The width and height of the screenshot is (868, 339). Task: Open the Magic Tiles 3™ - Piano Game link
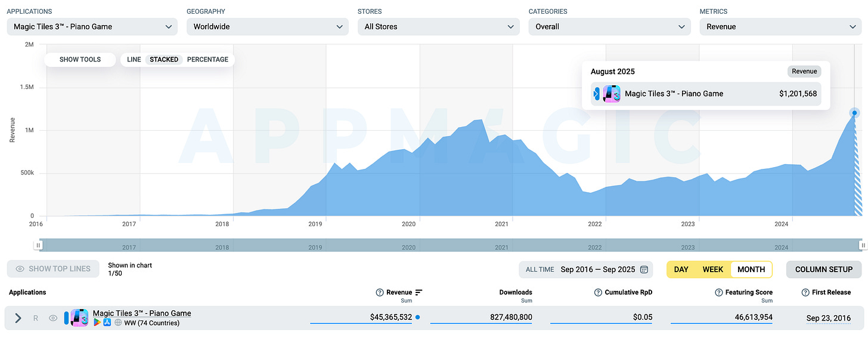(x=142, y=313)
